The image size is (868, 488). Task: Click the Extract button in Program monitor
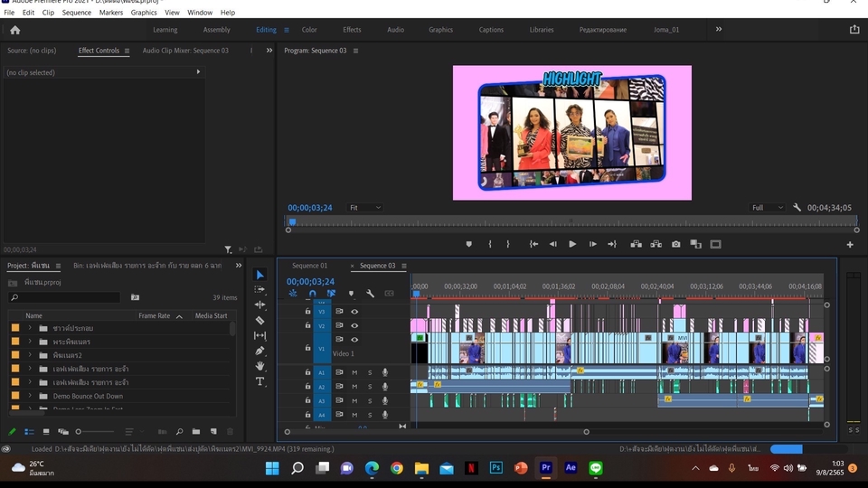point(656,244)
